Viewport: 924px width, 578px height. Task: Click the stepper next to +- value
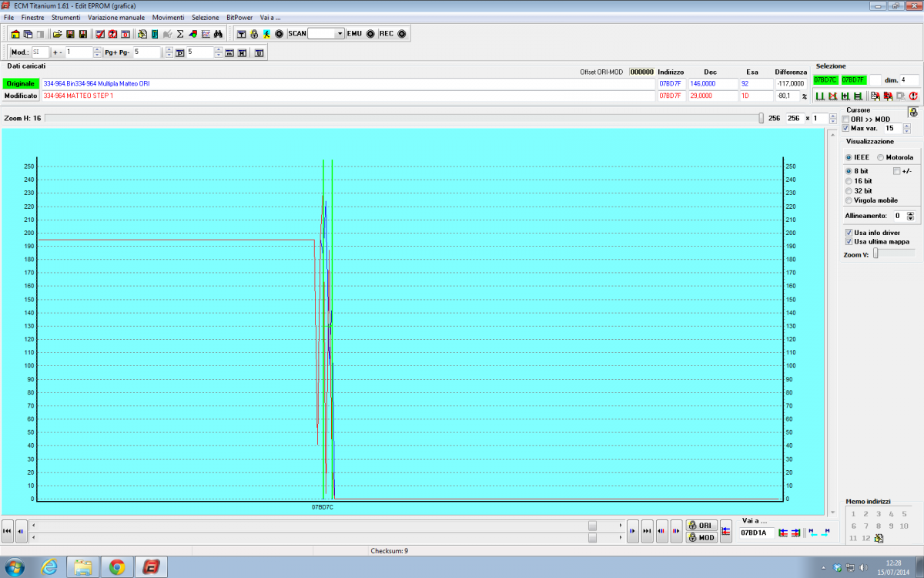(x=97, y=52)
